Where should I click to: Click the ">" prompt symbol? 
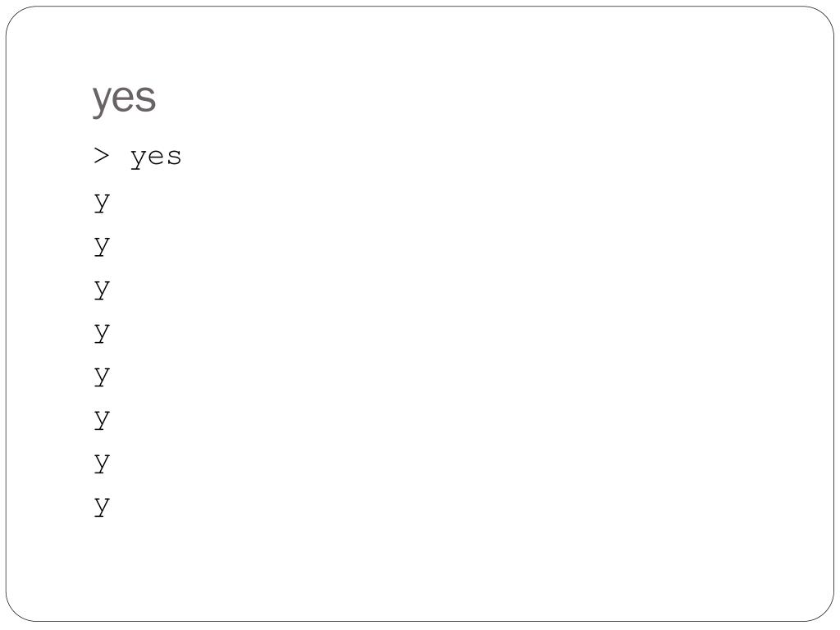click(102, 156)
